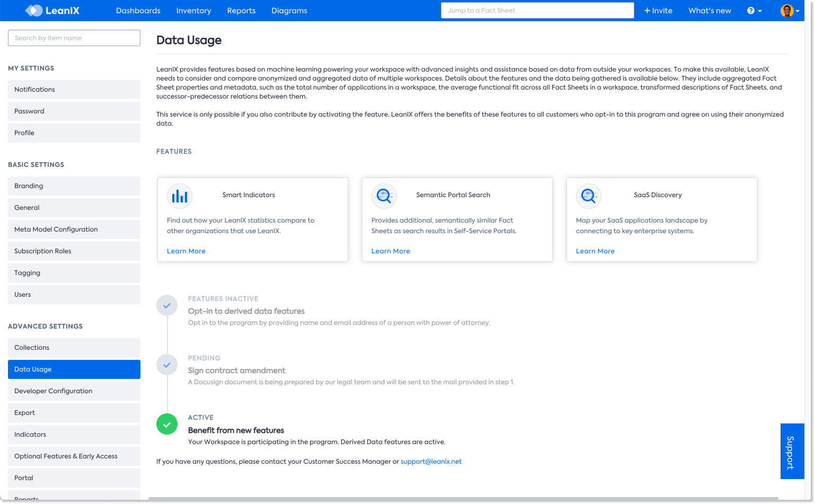Click the SaaS Discovery card title
The width and height of the screenshot is (815, 504).
(658, 195)
